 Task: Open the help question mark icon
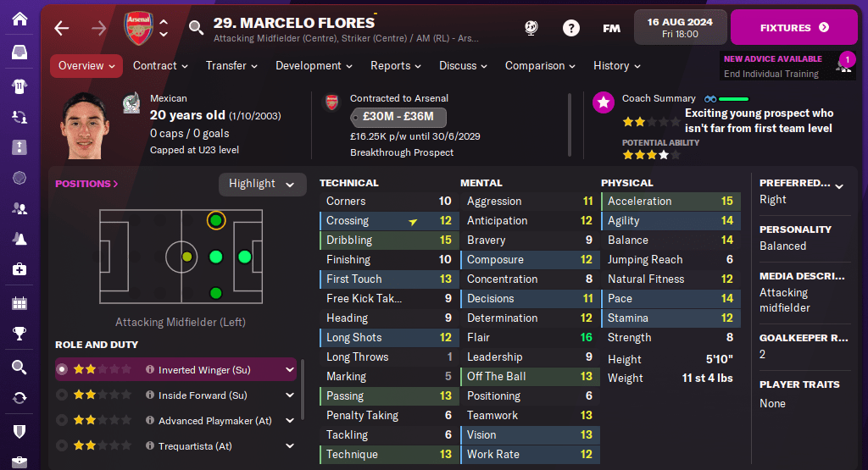571,28
